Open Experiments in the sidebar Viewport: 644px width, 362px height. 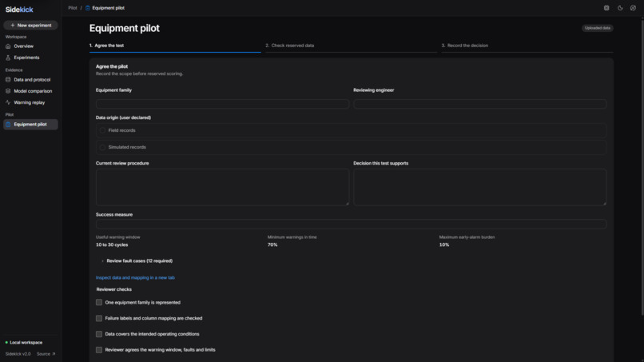[31, 58]
